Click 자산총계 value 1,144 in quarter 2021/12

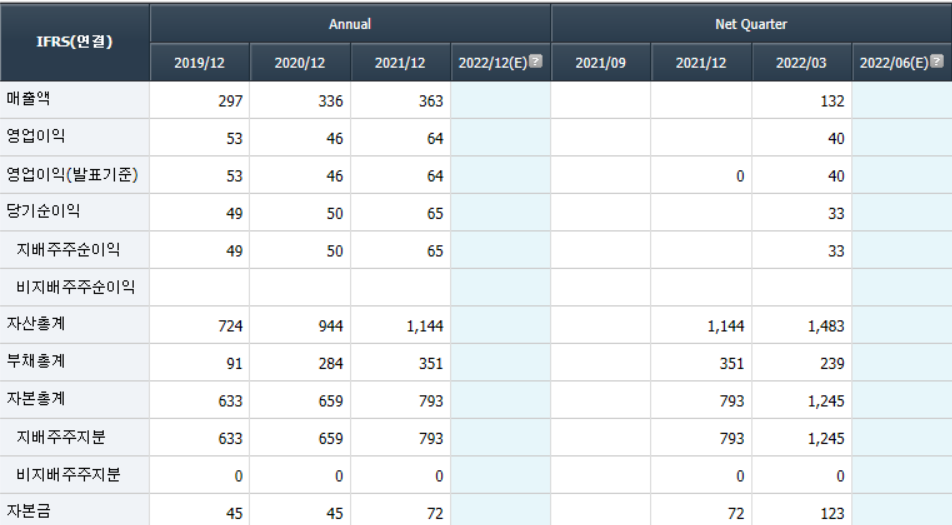click(726, 326)
